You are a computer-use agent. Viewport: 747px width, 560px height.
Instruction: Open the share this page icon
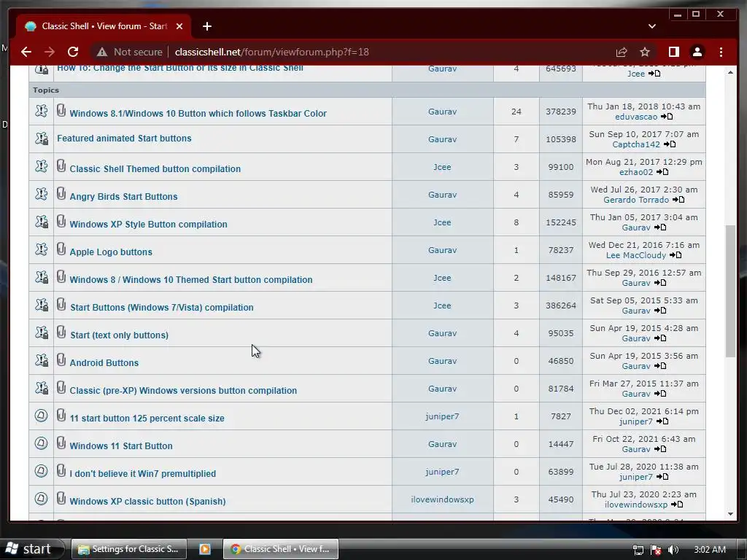coord(622,52)
